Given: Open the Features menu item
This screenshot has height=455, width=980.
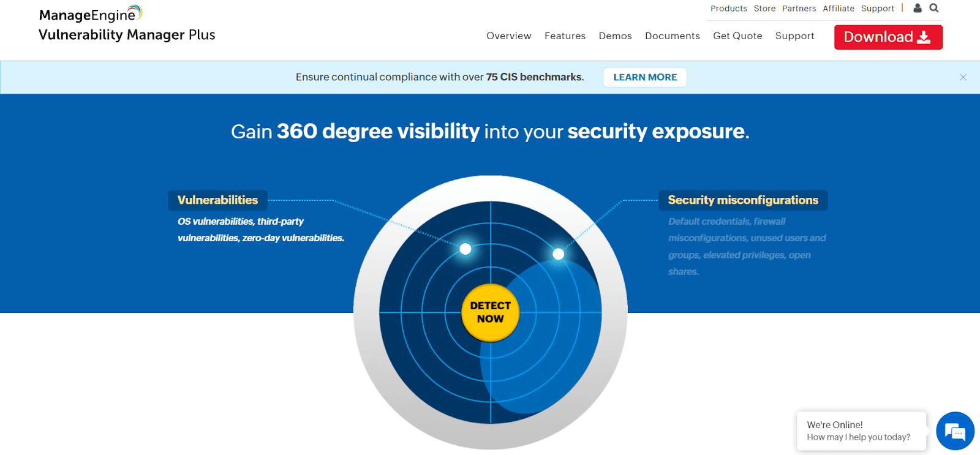Looking at the screenshot, I should click(x=565, y=36).
